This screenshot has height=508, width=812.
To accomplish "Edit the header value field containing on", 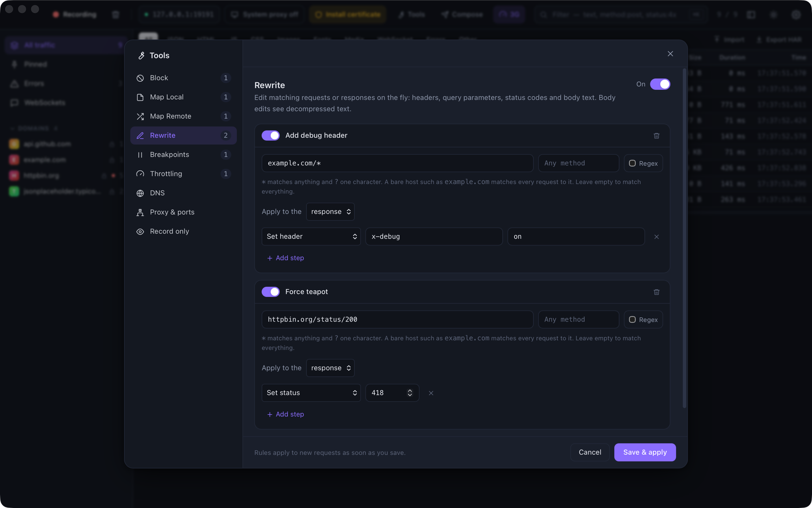I will pos(576,237).
